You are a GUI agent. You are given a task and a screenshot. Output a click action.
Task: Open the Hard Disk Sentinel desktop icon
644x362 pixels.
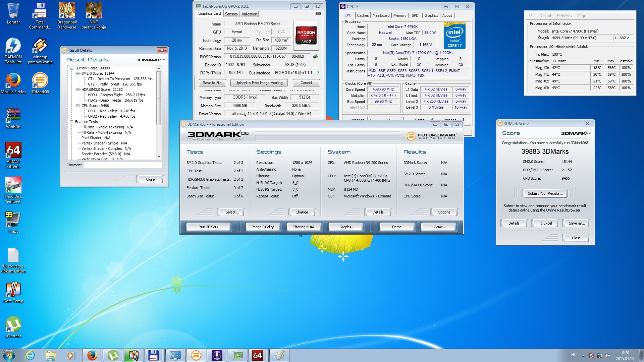13,190
